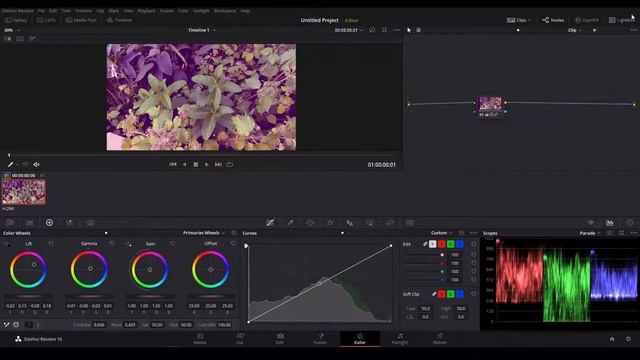
Task: Open the Timeline 1 selector dropdown
Action: (x=202, y=30)
